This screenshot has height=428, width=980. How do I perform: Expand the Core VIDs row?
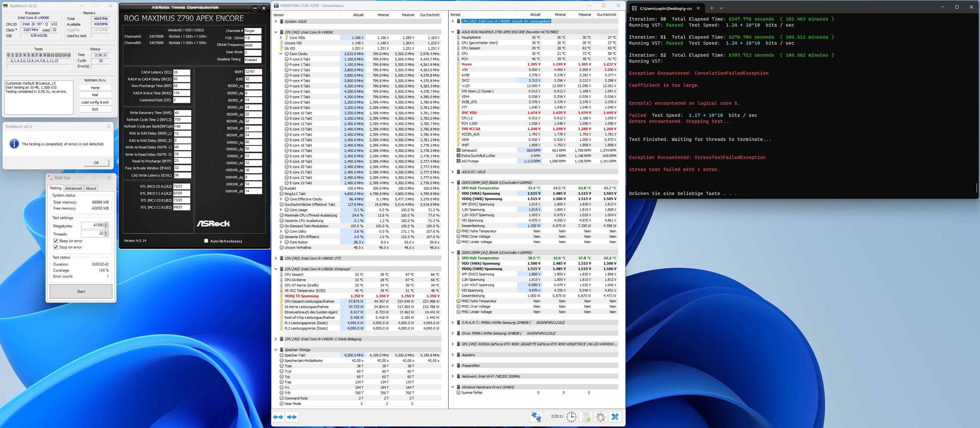(x=281, y=38)
